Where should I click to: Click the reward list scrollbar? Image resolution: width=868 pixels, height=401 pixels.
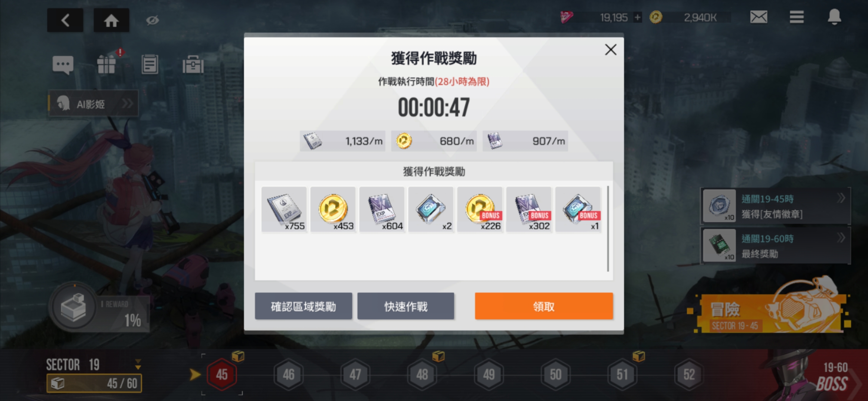tap(608, 229)
